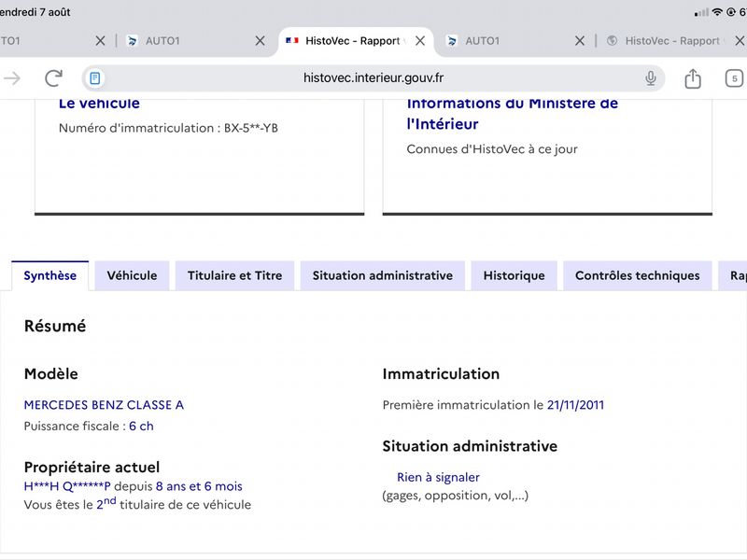Click Informations du Ministère de l'Intérieur heading
The width and height of the screenshot is (747, 560).
(x=512, y=113)
